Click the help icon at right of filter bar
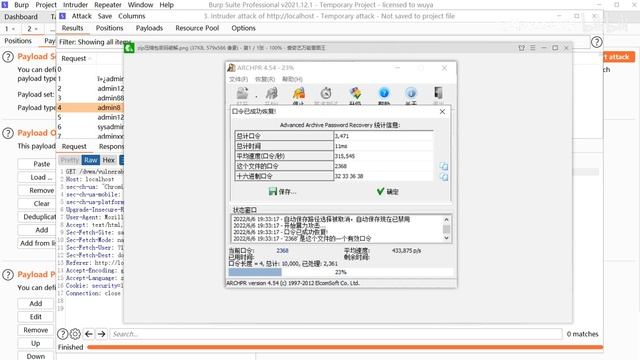The height and width of the screenshot is (360, 640). [597, 42]
